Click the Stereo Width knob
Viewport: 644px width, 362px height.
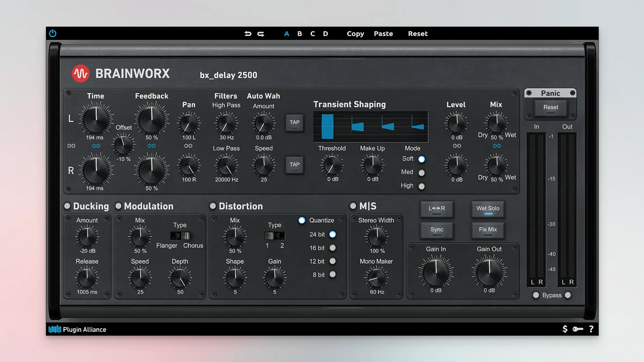tap(376, 236)
